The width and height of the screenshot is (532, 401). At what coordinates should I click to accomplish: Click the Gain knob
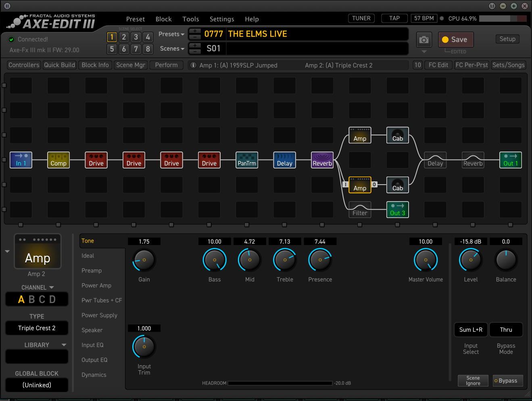pos(144,260)
